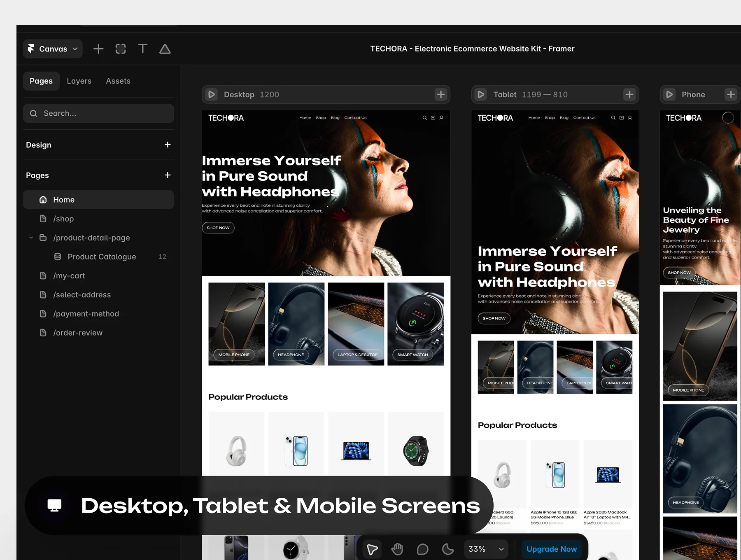Select MOBILE PHONE category card in Desktop frame

237,324
